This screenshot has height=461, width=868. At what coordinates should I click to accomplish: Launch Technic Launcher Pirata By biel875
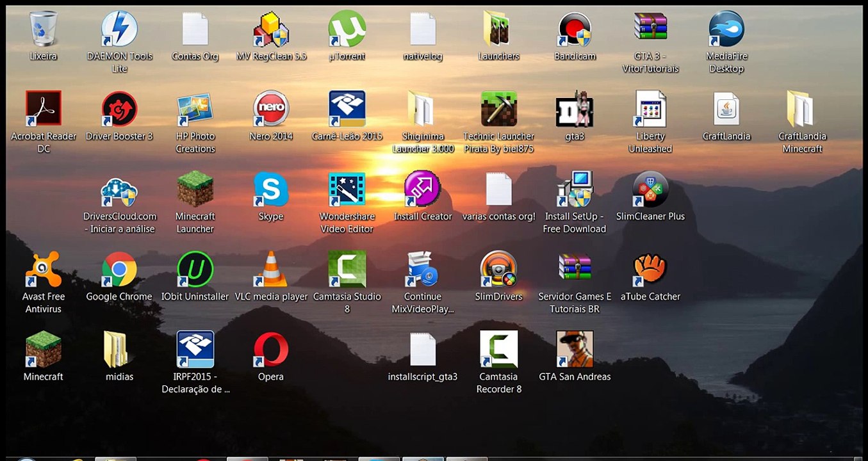tap(498, 109)
